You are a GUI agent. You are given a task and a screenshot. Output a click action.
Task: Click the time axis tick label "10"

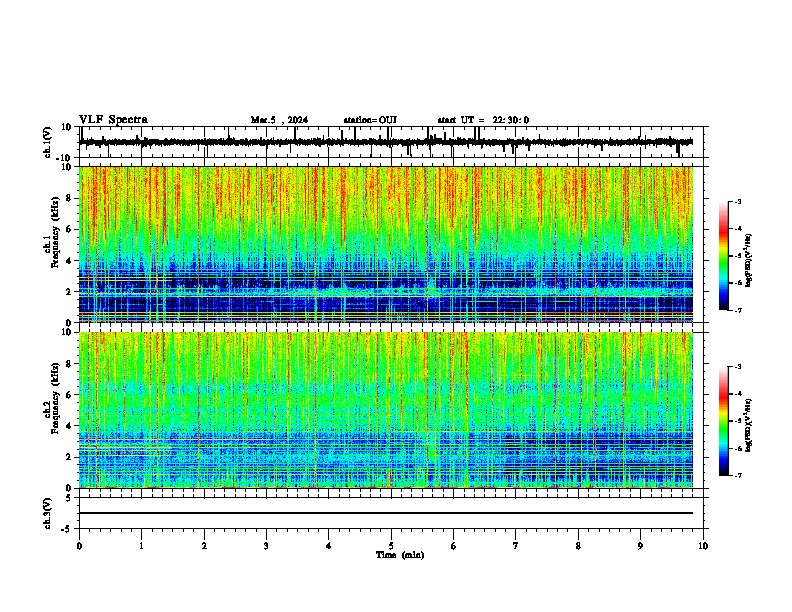click(703, 546)
